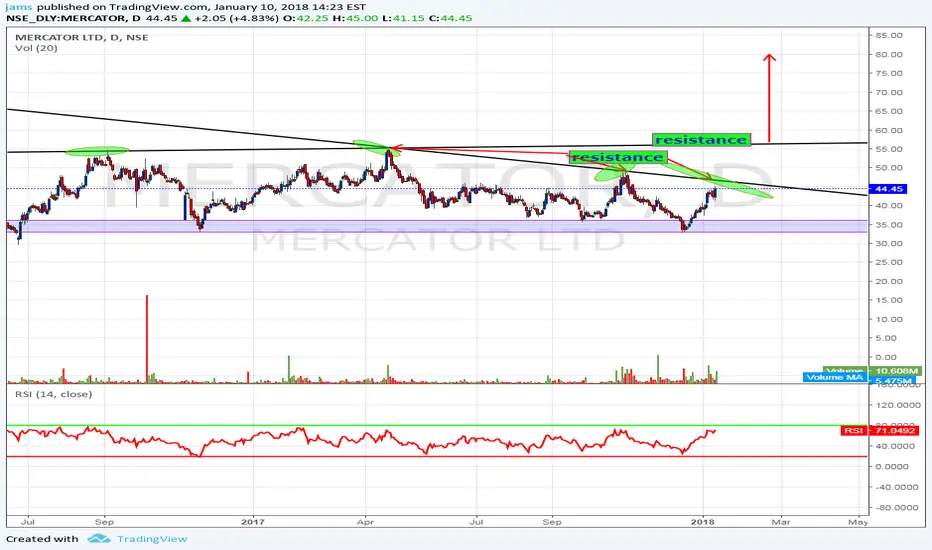Click the green up-triangle price change icon
The height and width of the screenshot is (550, 932).
[186, 18]
